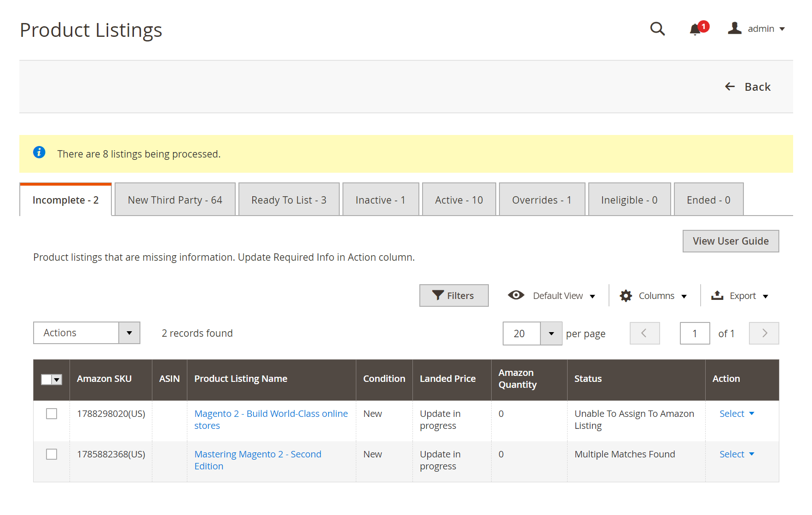The width and height of the screenshot is (812, 515).
Task: Switch to Ready To List - 3 tab
Action: click(x=289, y=200)
